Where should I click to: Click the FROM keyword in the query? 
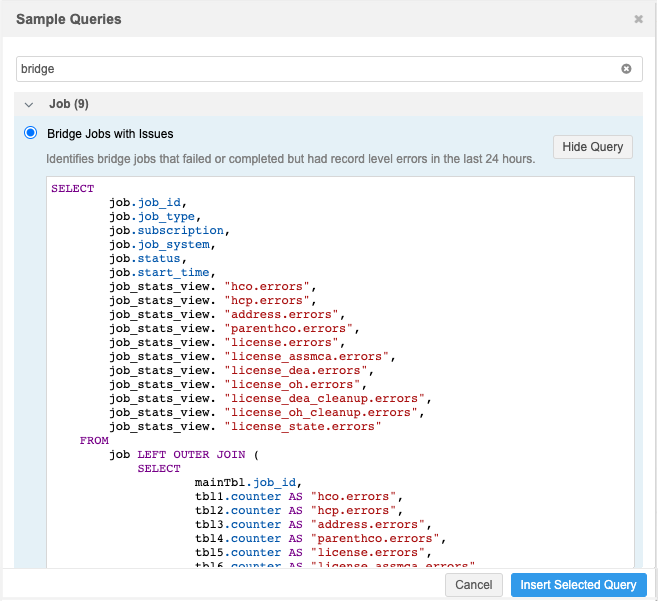(94, 440)
